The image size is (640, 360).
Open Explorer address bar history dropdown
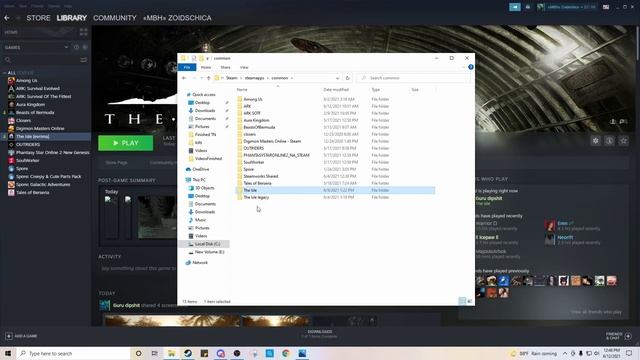337,78
